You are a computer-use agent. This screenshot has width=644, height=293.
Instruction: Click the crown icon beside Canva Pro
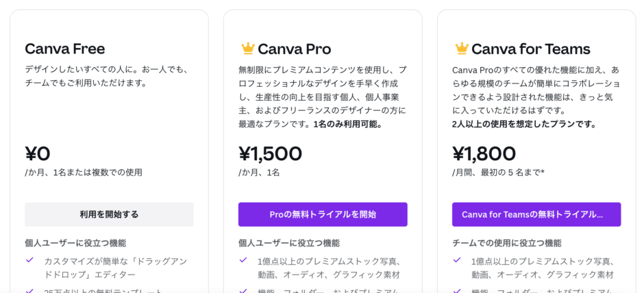pyautogui.click(x=247, y=49)
